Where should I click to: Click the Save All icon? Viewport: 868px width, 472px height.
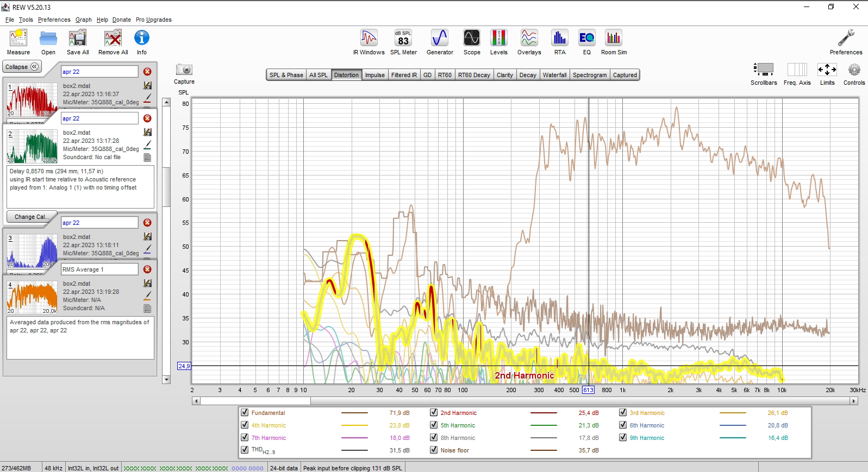point(78,38)
